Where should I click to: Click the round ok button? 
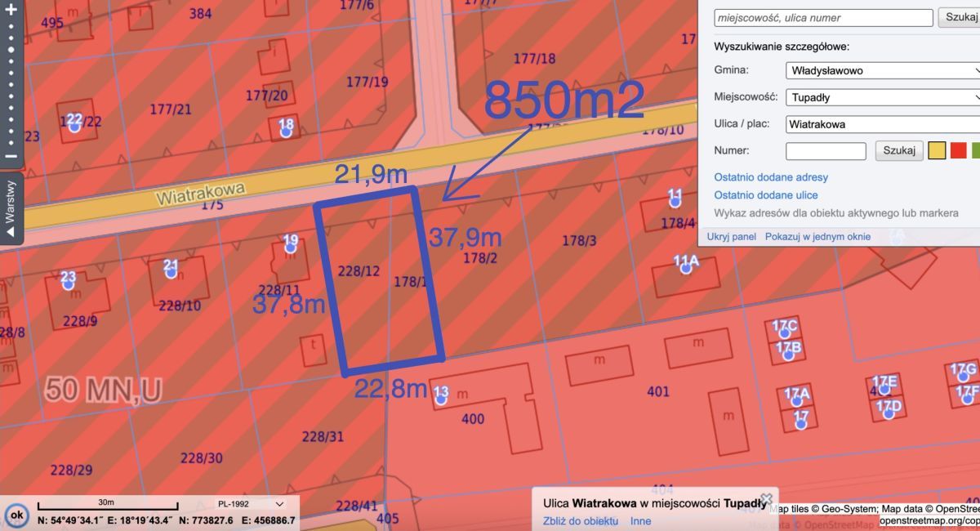(16, 515)
